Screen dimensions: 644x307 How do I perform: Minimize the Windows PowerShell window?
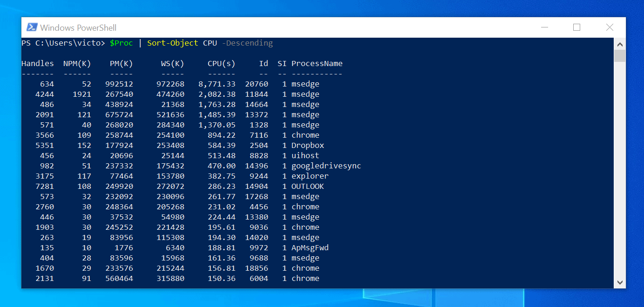544,27
